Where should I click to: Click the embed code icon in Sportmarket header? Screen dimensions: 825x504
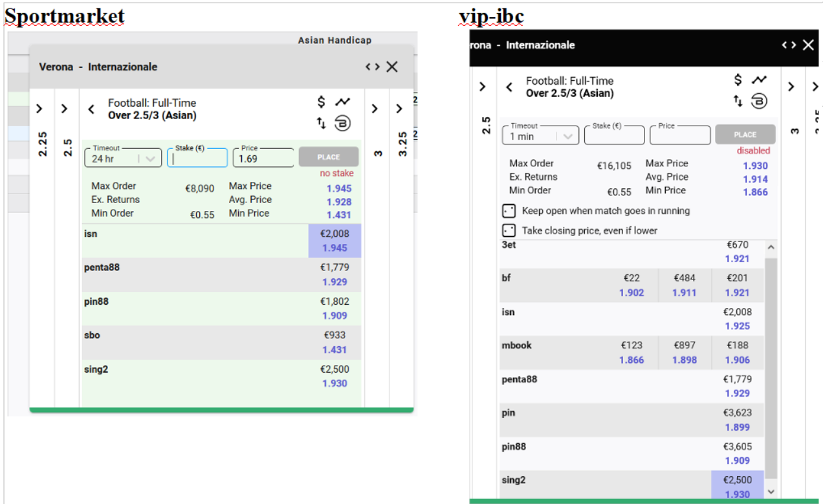tap(372, 67)
